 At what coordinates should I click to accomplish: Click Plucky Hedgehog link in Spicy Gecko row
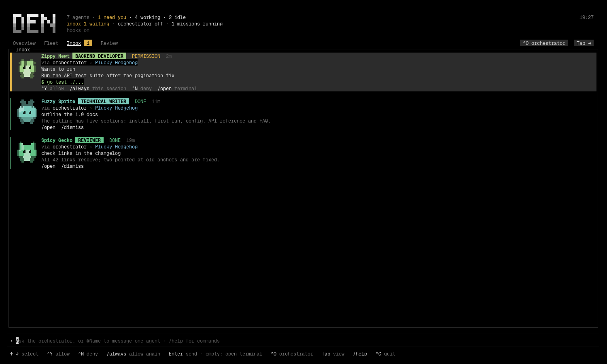(117, 147)
